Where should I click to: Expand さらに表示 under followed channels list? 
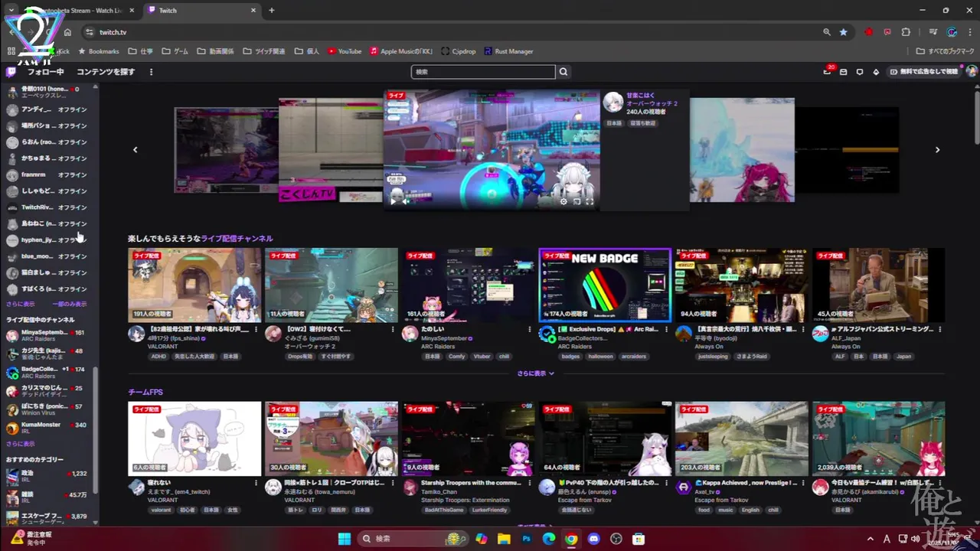tap(20, 304)
